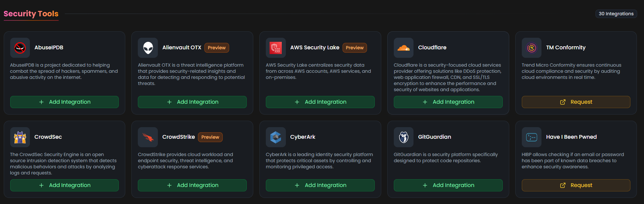
Task: Click the description starting 'AbuseIPDB is a project dedicated'
Action: click(64, 71)
